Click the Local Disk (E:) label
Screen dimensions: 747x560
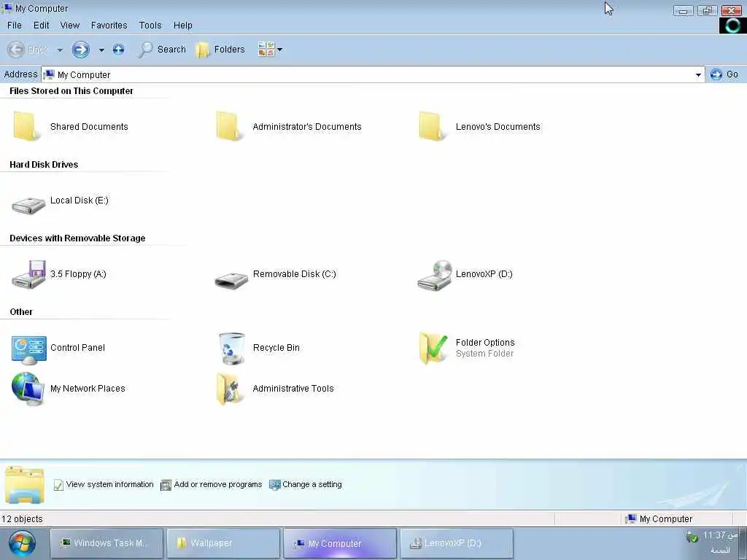coord(80,201)
